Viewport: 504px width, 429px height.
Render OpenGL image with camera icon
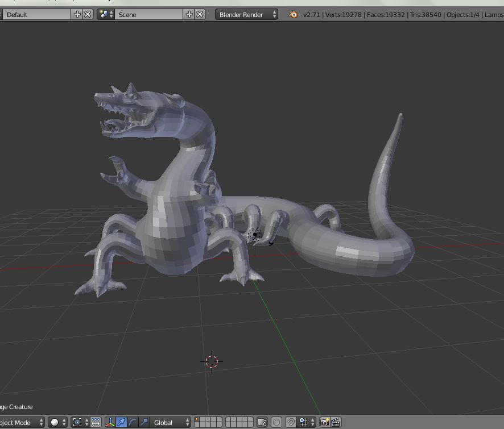(324, 422)
